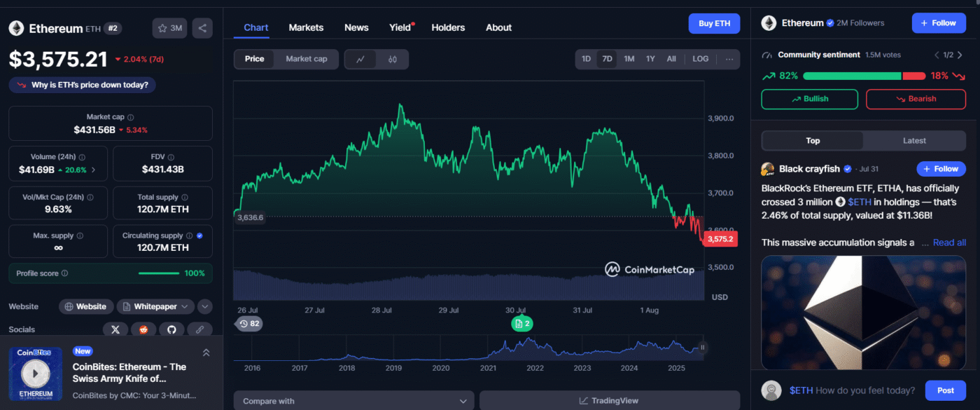Expand more website links chevron
Screen dimensions: 980x410
pyautogui.click(x=205, y=306)
